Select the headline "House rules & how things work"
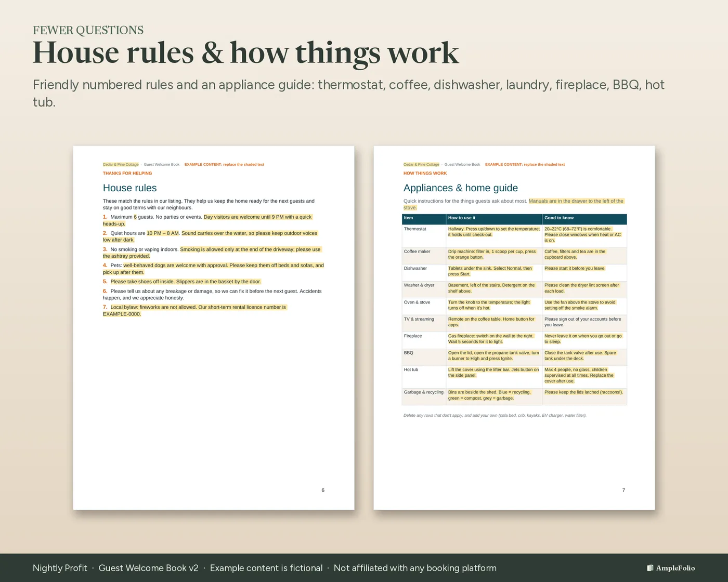Viewport: 728px width, 582px height. point(246,52)
